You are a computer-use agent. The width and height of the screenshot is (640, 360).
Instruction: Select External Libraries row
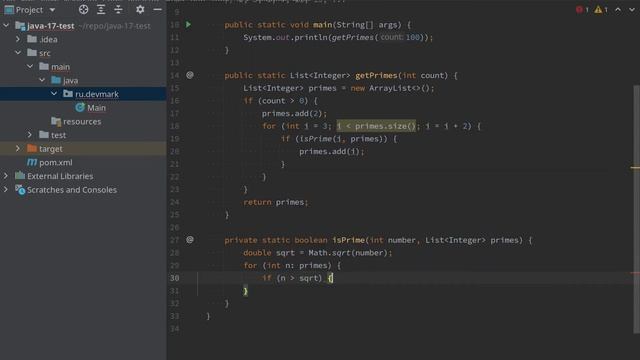[83, 176]
